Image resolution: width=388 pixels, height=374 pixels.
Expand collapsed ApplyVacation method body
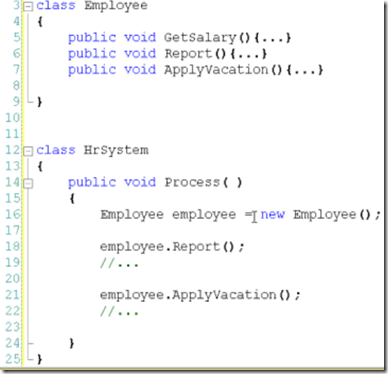click(x=305, y=70)
